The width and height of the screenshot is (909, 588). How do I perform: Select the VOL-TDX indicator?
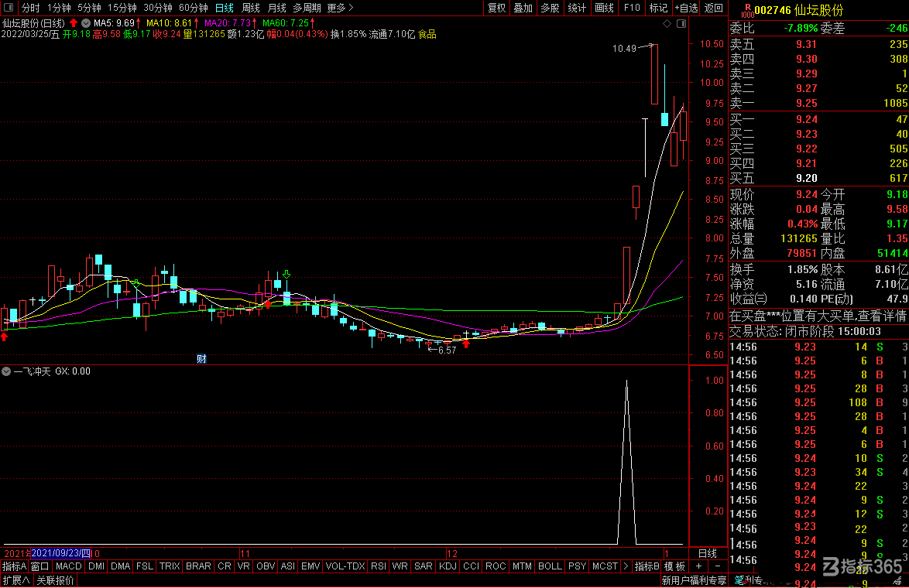coord(345,566)
